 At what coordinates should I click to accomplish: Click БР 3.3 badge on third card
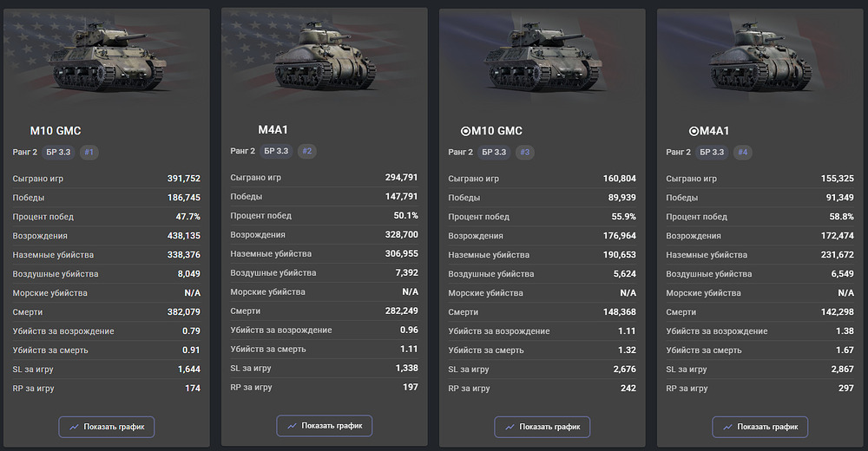point(494,153)
